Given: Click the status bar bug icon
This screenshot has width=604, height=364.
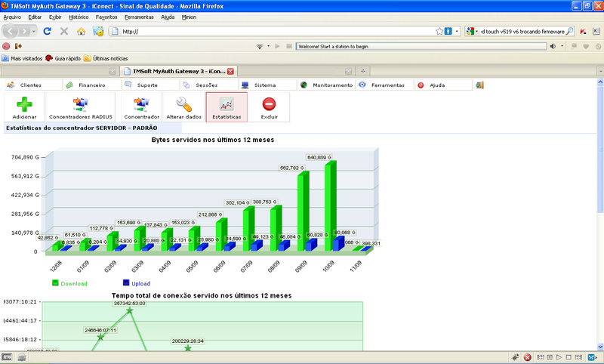Looking at the screenshot, I should pyautogui.click(x=515, y=357).
